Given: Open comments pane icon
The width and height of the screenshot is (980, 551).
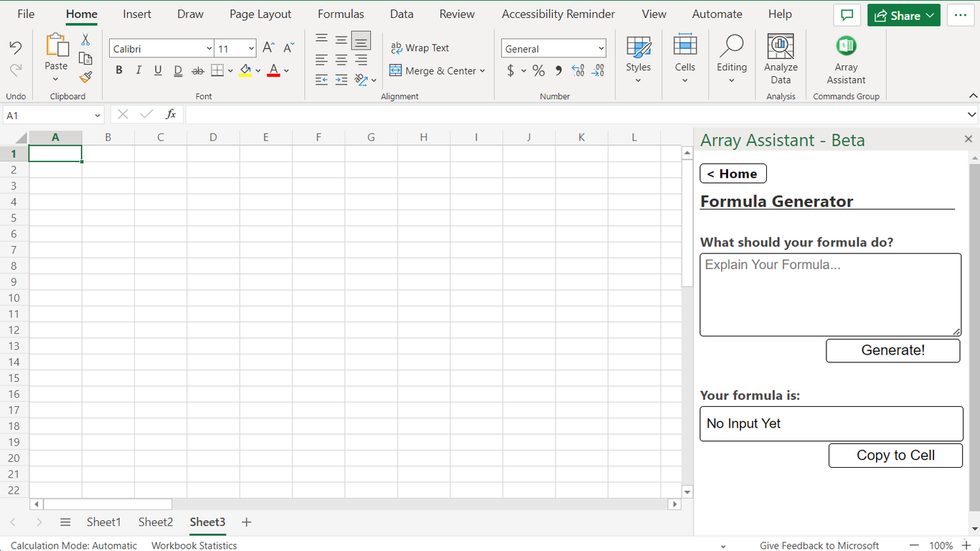Looking at the screenshot, I should point(847,15).
